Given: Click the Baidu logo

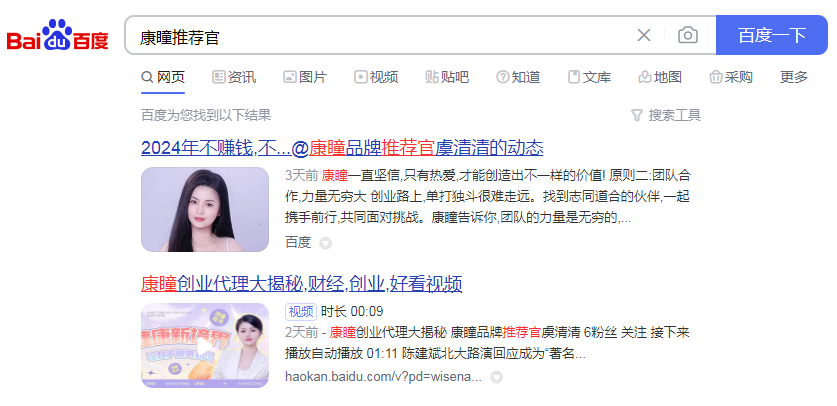Looking at the screenshot, I should (x=58, y=35).
